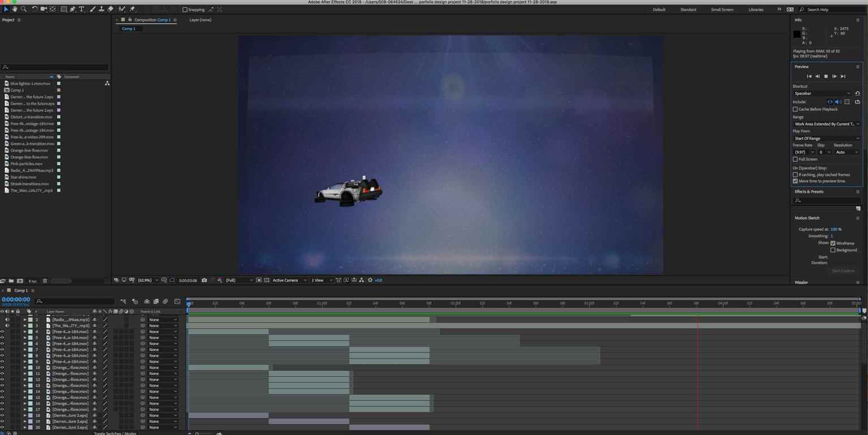Switch to Small Screen workspace
Viewport: 868px width, 435px height.
pos(722,10)
